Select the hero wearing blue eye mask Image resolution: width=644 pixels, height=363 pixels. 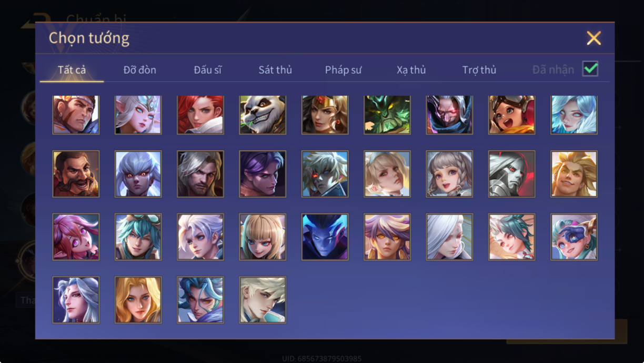[x=574, y=237]
